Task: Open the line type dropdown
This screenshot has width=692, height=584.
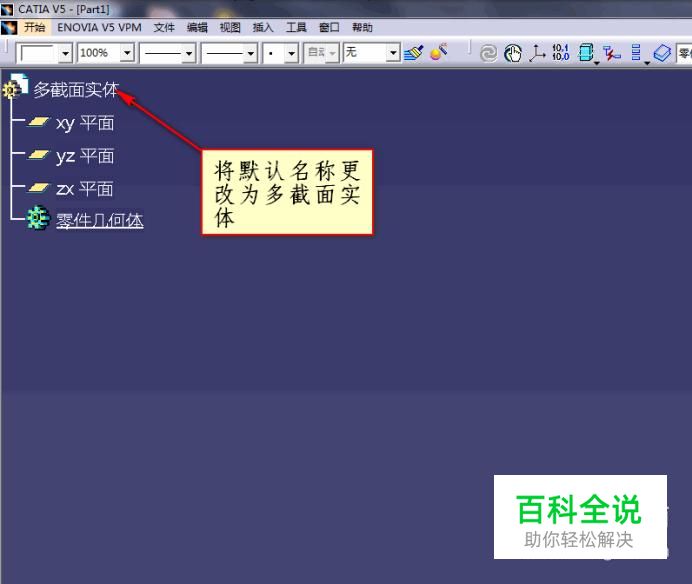Action: [251, 53]
